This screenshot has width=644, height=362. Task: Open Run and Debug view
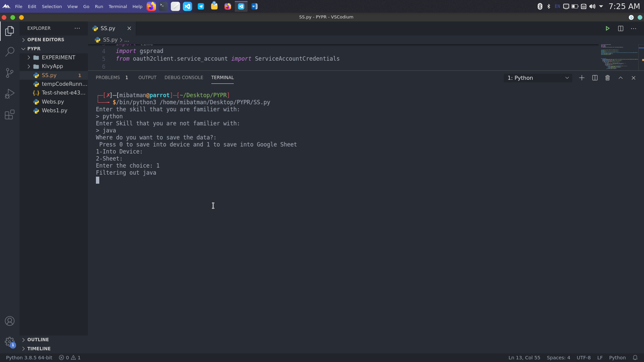coord(10,94)
